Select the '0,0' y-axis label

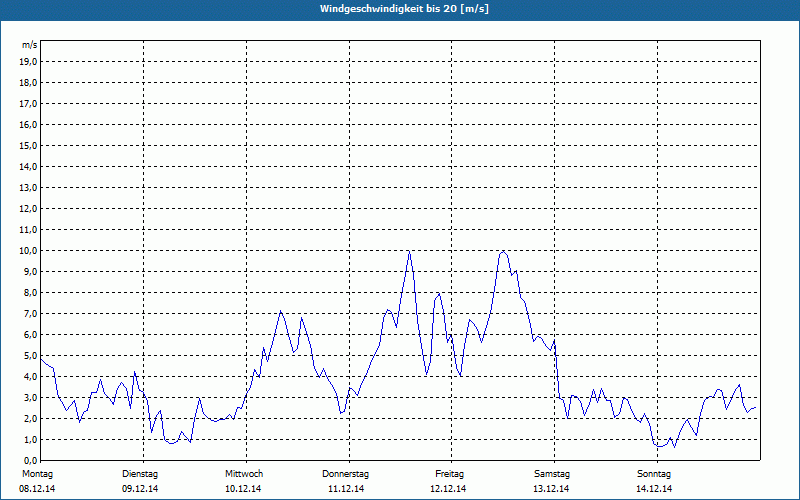point(30,460)
